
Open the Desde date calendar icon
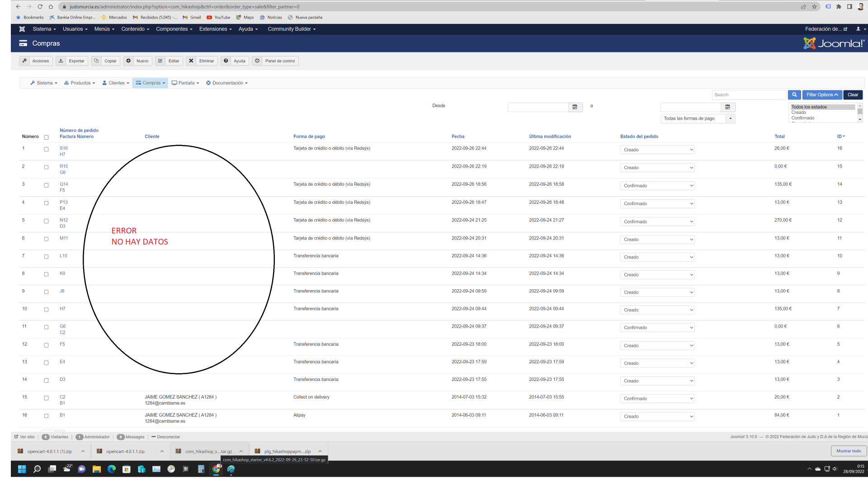pos(575,107)
